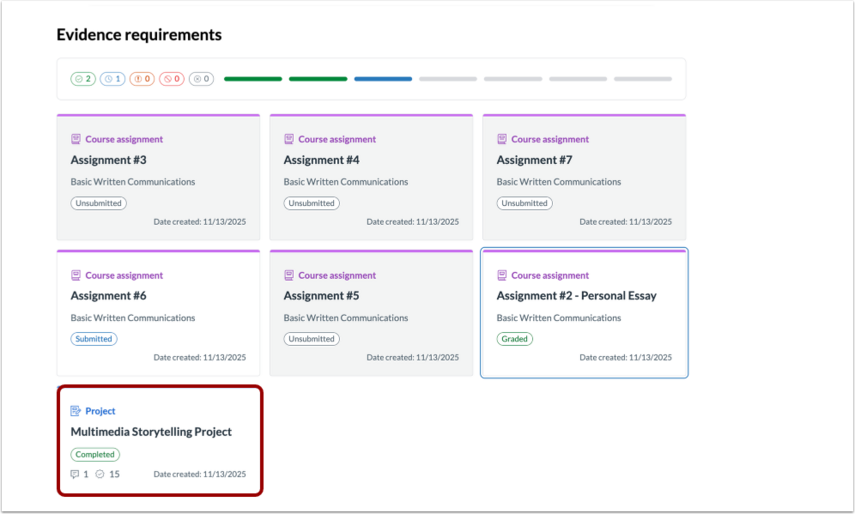Click the blue segment of the progress bar
Image resolution: width=855 pixels, height=514 pixels.
pyautogui.click(x=383, y=79)
